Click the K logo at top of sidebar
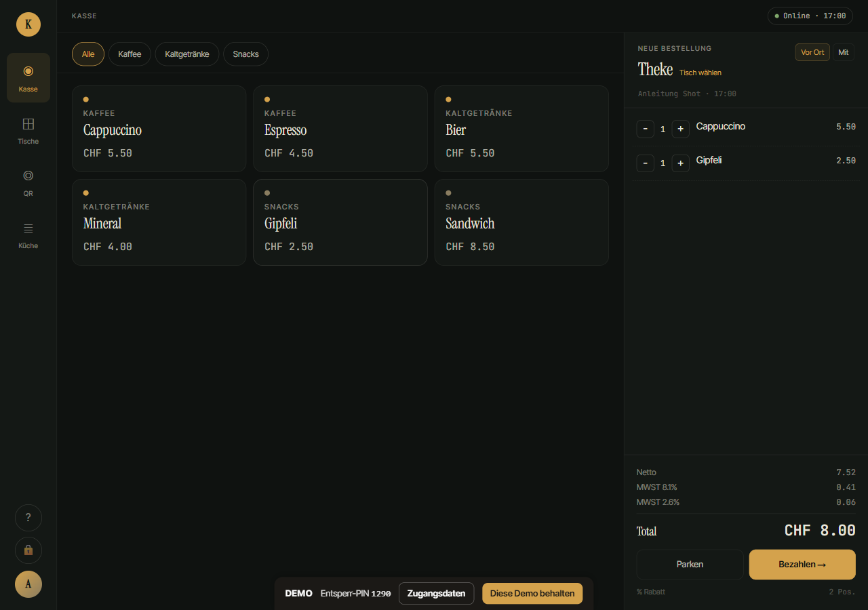The height and width of the screenshot is (610, 868). [x=28, y=24]
